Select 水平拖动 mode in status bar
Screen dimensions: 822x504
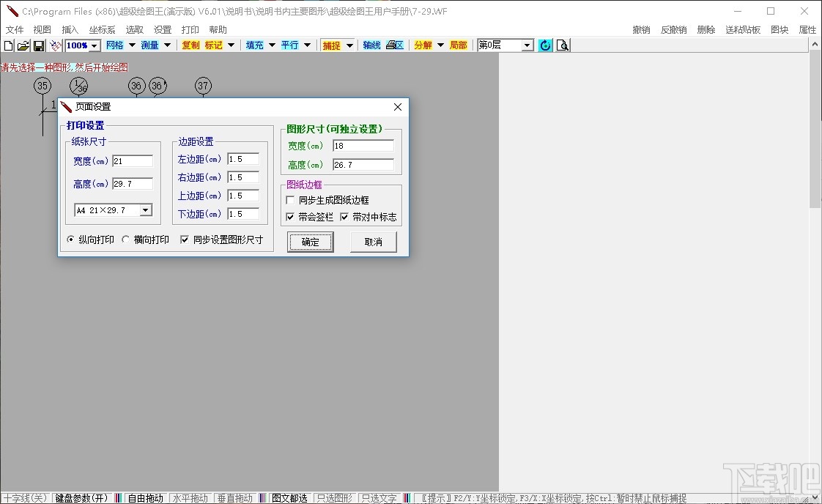click(190, 498)
